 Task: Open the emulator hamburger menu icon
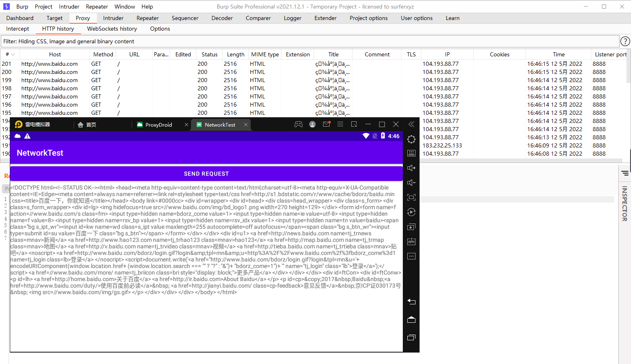point(340,124)
